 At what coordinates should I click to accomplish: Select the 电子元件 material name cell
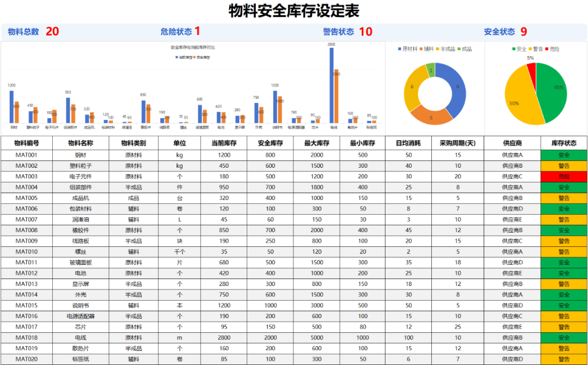click(x=81, y=177)
